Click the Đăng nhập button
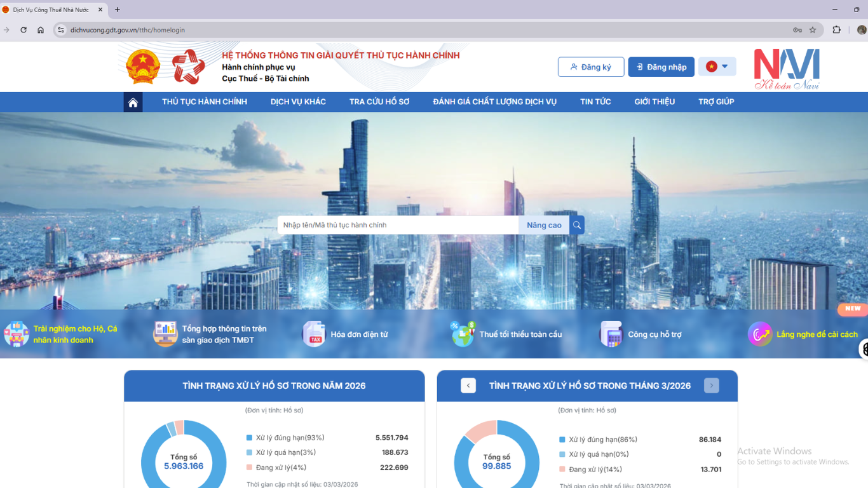Image resolution: width=868 pixels, height=488 pixels. pos(661,67)
